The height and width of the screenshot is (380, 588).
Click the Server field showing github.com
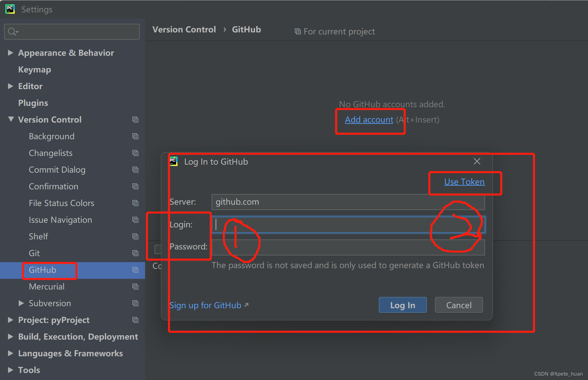point(348,202)
